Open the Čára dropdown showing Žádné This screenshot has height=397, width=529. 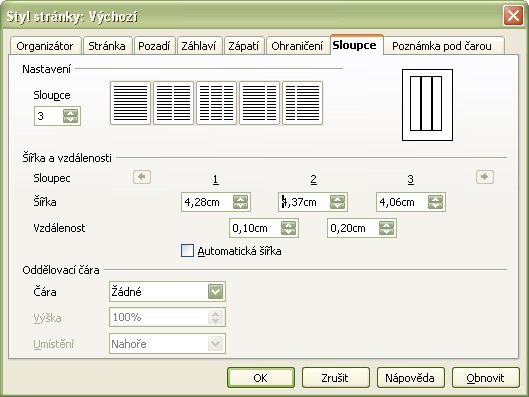[167, 292]
